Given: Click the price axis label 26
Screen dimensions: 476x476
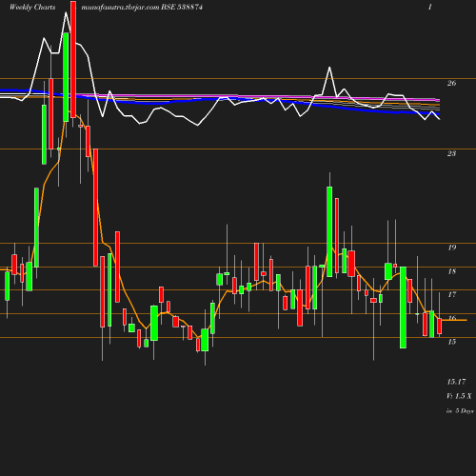Looking at the screenshot, I should (x=451, y=83).
